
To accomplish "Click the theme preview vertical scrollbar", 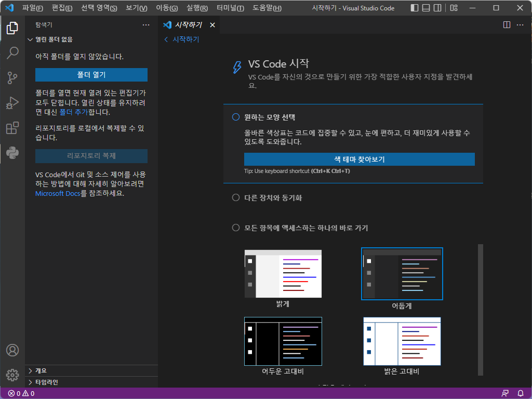I will [481, 310].
